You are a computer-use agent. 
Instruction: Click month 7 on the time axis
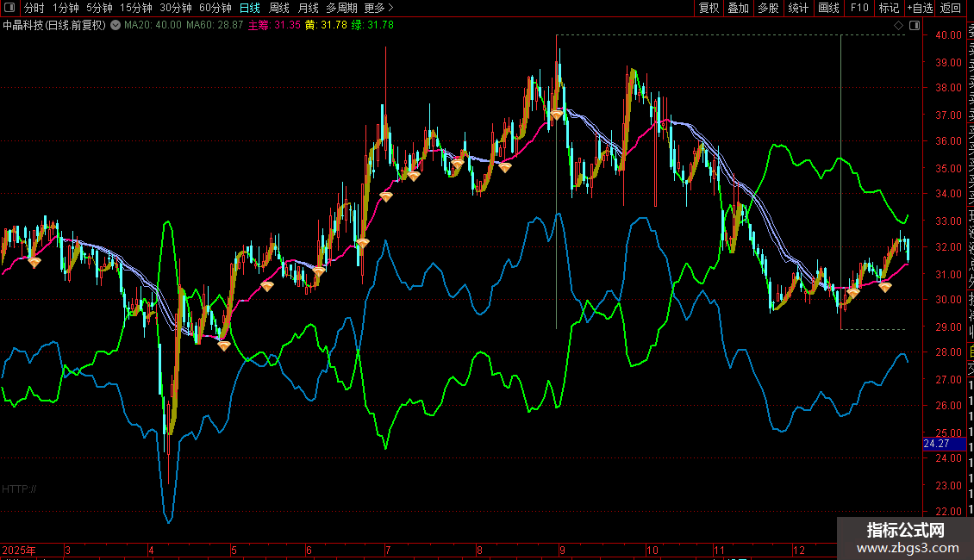coord(388,551)
